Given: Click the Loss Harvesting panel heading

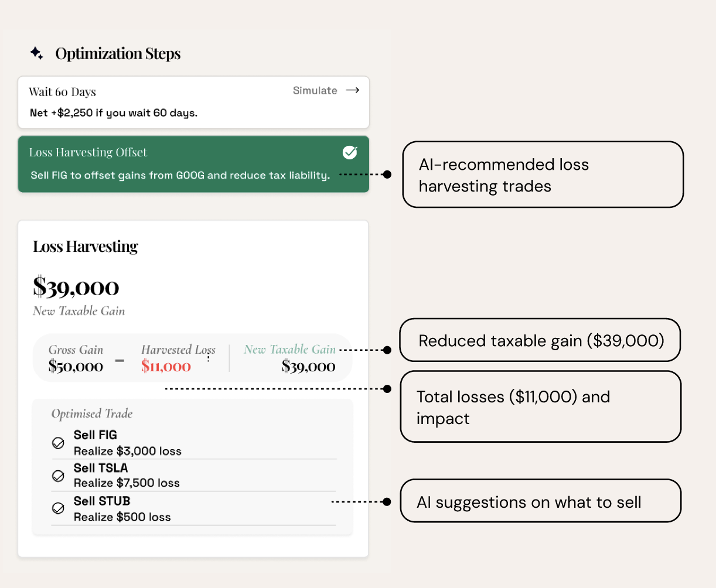Looking at the screenshot, I should 86,247.
